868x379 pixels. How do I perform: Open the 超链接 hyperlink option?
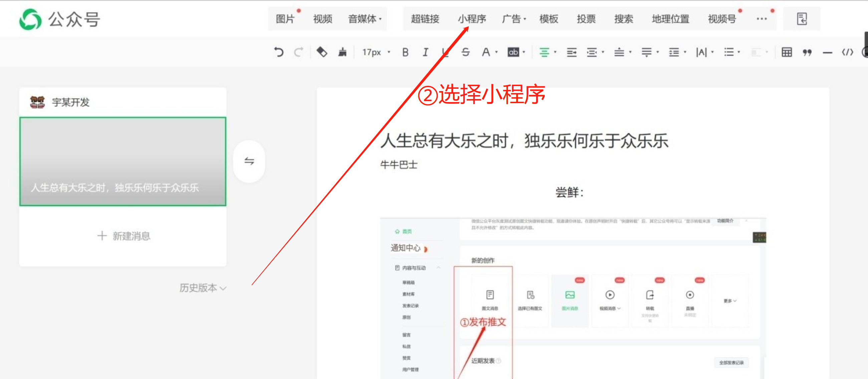click(425, 19)
